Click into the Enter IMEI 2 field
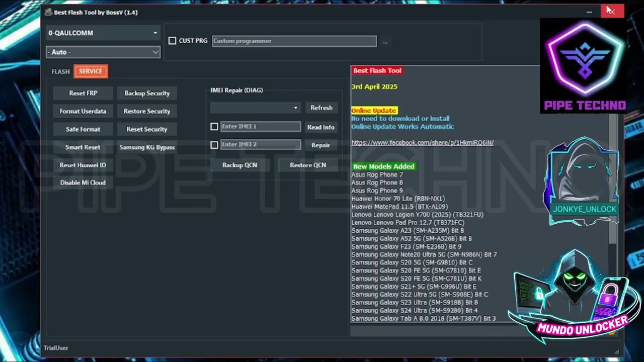The image size is (644, 362). pos(261,145)
